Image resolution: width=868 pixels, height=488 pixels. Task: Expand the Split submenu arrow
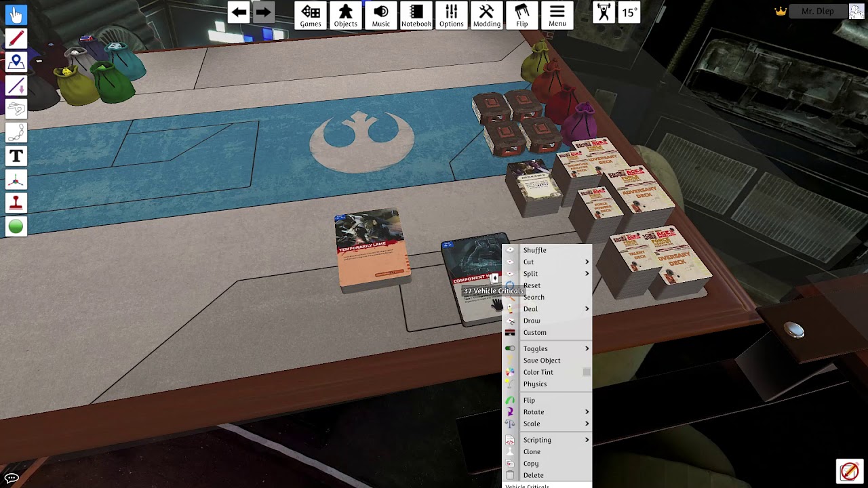click(587, 273)
